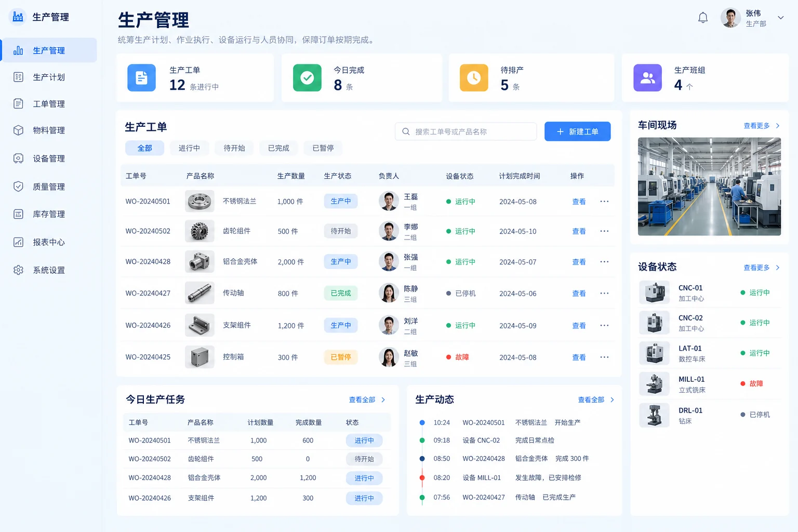
Task: Switch to the 已完成 filter tab
Action: click(278, 148)
